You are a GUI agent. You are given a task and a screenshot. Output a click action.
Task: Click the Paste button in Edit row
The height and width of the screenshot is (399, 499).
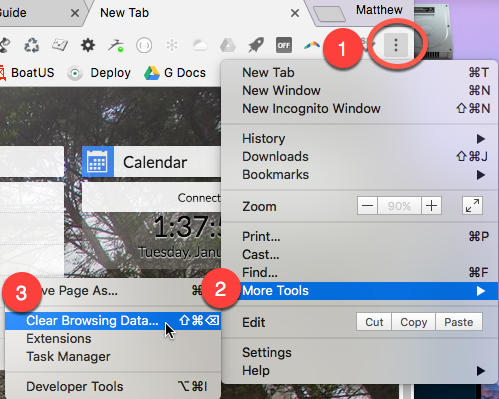pyautogui.click(x=459, y=322)
